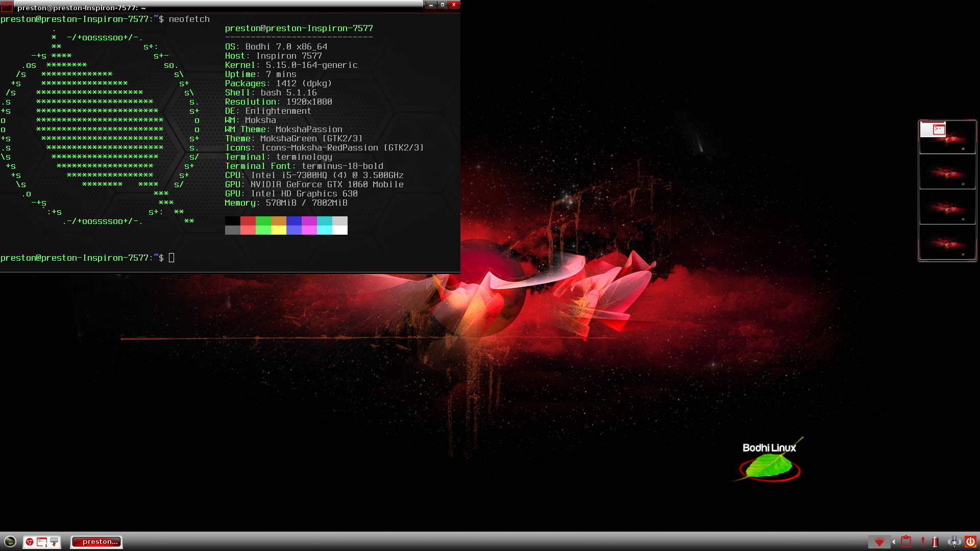Click the red swatch in the neofetch color palette
980x551 pixels.
click(248, 221)
